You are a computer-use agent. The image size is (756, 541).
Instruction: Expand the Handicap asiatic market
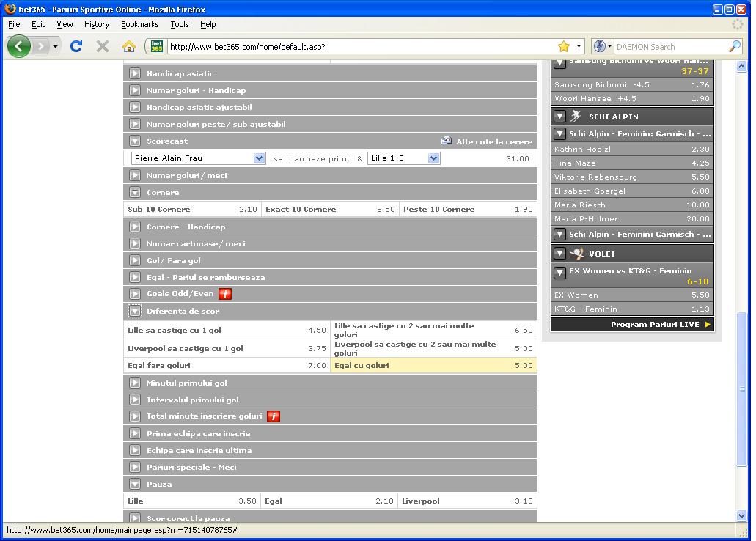tap(135, 73)
